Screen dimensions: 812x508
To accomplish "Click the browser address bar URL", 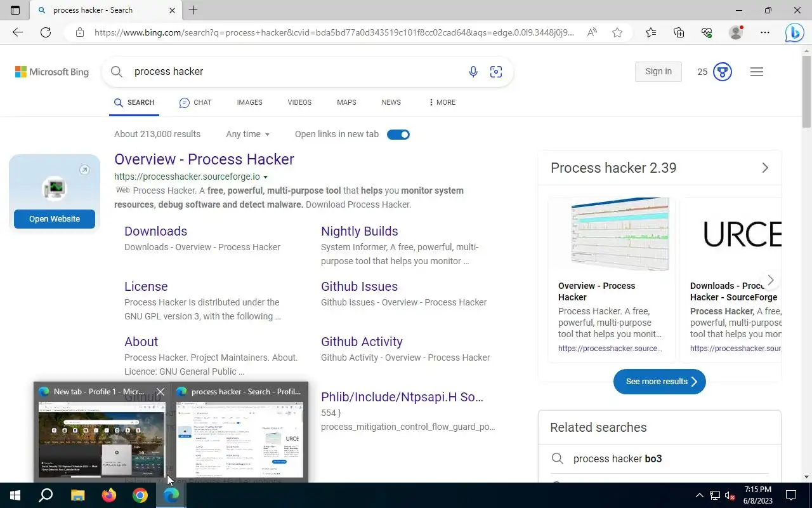I will [334, 32].
